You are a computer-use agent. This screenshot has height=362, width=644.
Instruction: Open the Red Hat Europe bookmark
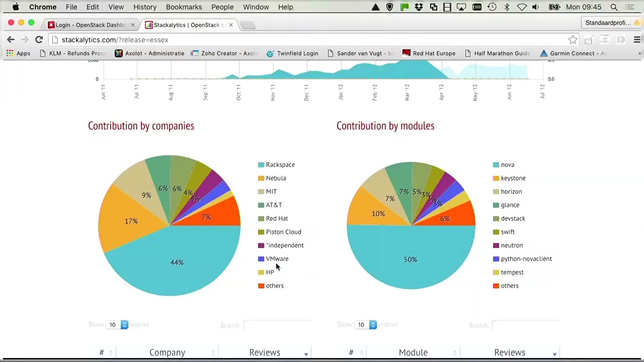pos(429,53)
